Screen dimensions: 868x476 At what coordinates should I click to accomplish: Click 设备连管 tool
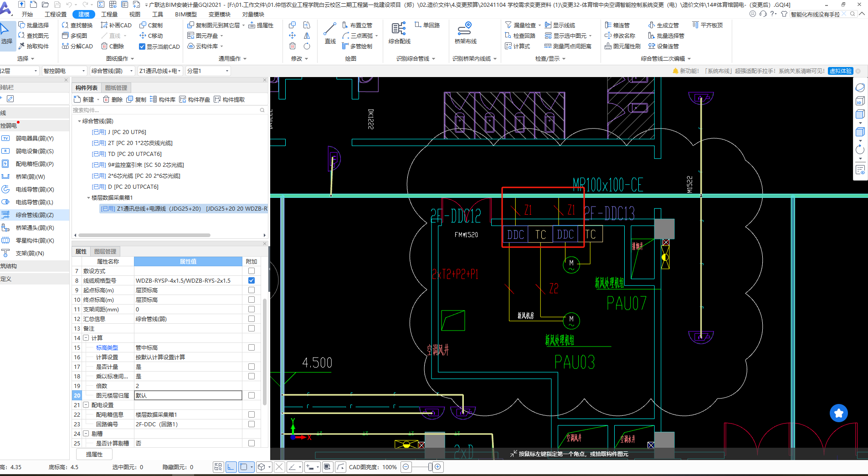663,46
